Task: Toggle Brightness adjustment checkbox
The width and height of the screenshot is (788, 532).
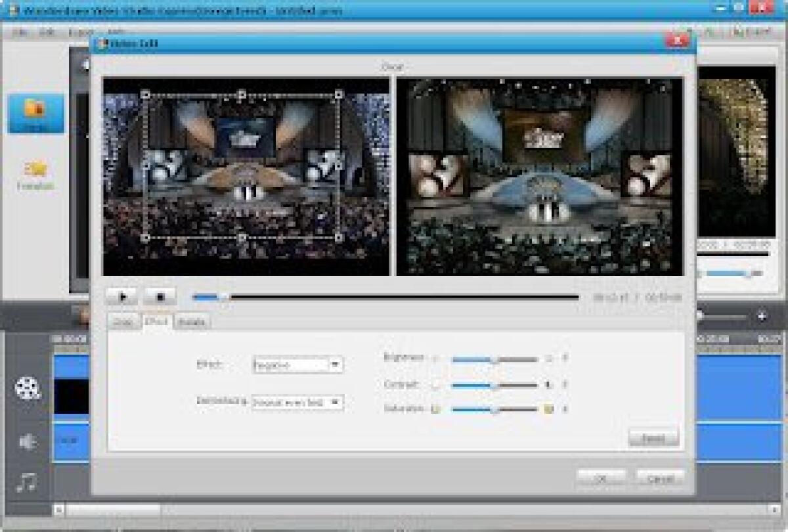Action: tap(435, 359)
